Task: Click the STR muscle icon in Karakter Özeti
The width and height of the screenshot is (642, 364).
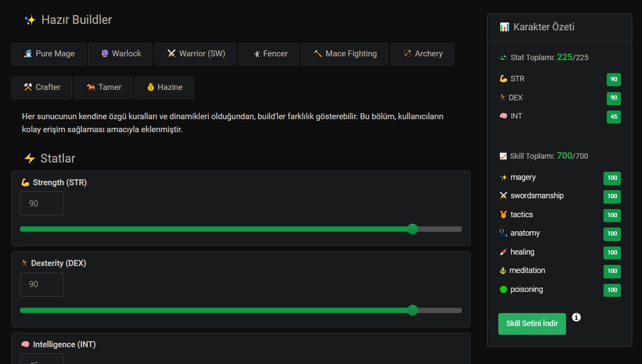Action: point(504,79)
